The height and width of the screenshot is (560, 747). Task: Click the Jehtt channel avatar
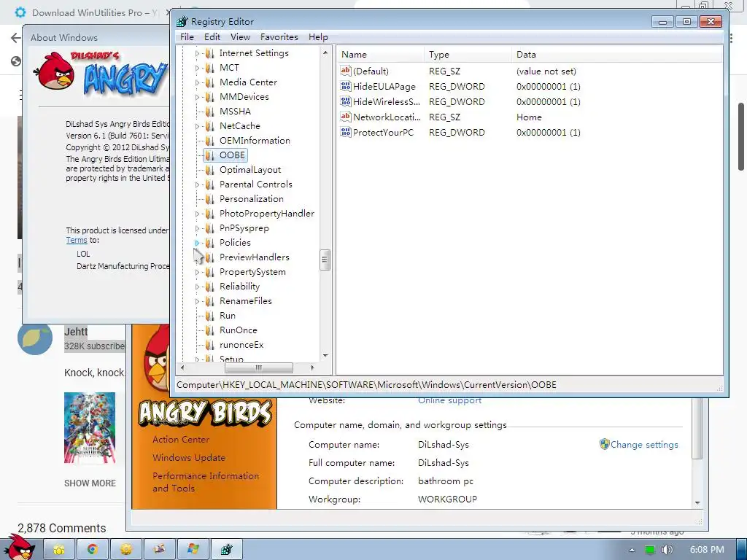pyautogui.click(x=35, y=338)
